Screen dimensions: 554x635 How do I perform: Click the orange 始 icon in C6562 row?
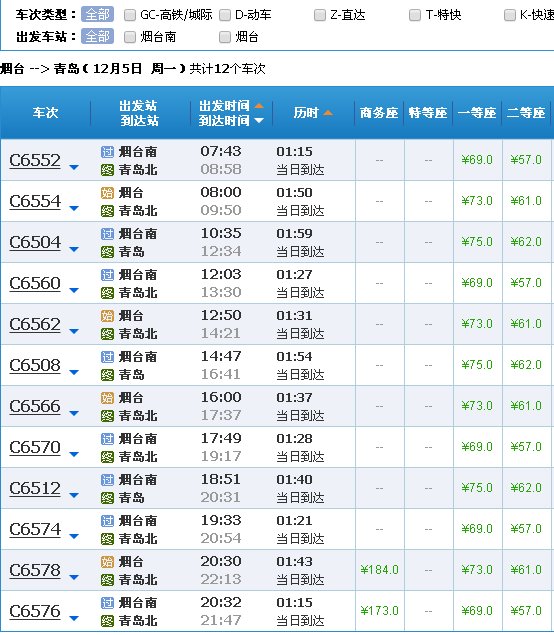click(x=107, y=316)
